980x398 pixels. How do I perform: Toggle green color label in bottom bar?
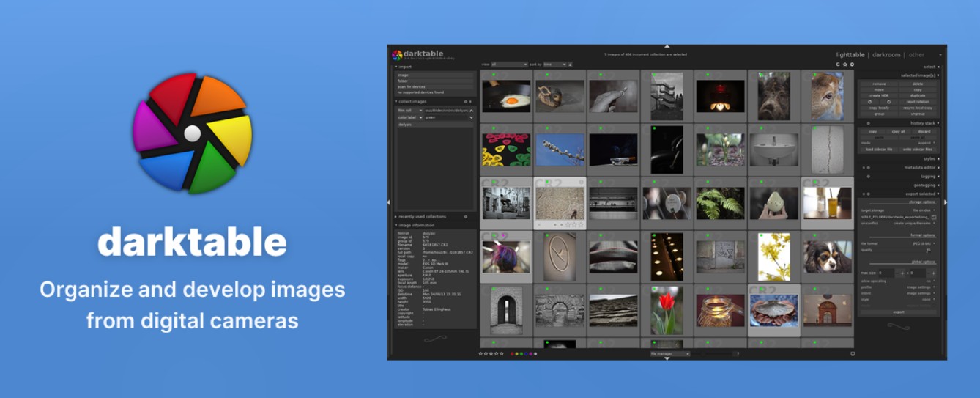pyautogui.click(x=521, y=354)
